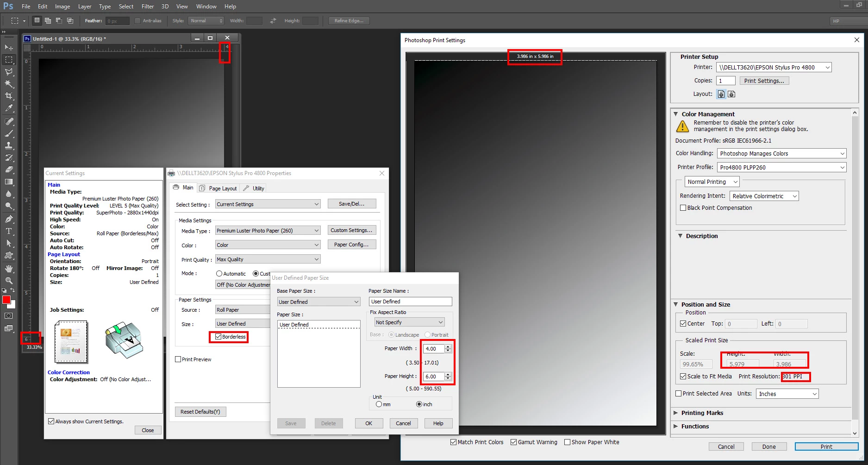This screenshot has width=868, height=465.
Task: Select the mm unit radio button
Action: (379, 404)
